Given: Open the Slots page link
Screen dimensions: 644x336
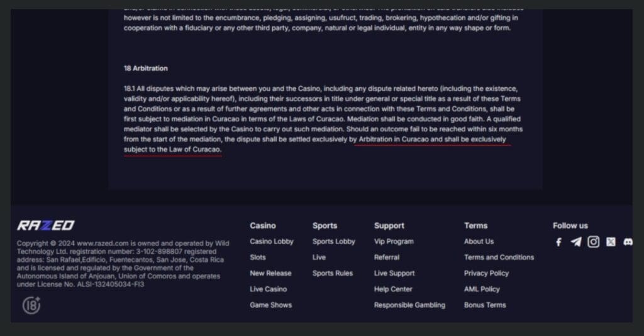Looking at the screenshot, I should (258, 257).
